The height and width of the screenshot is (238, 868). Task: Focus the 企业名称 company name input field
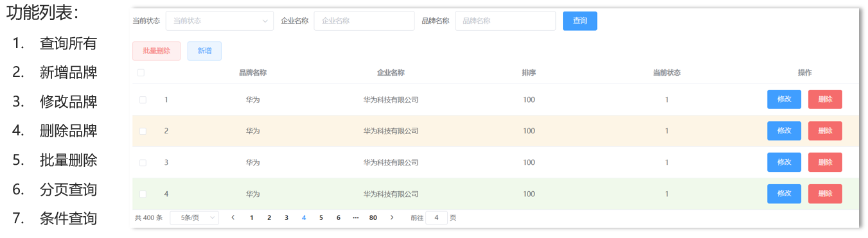pos(364,21)
